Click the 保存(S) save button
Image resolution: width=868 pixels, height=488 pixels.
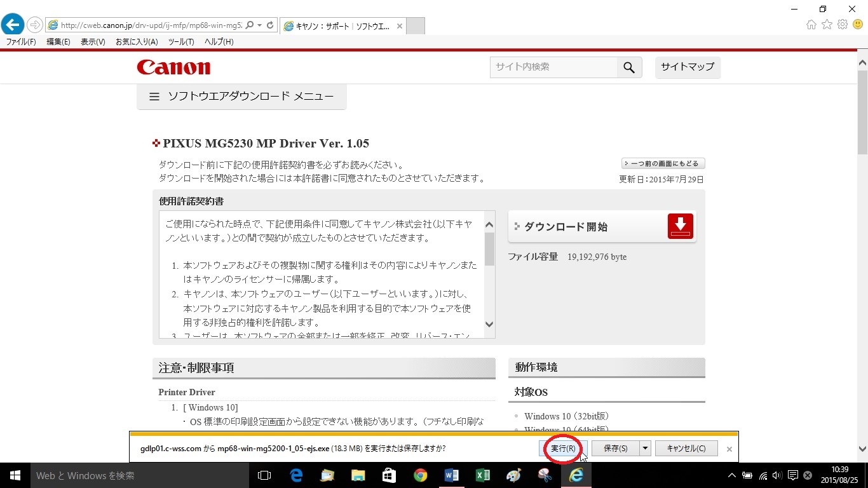click(x=616, y=449)
